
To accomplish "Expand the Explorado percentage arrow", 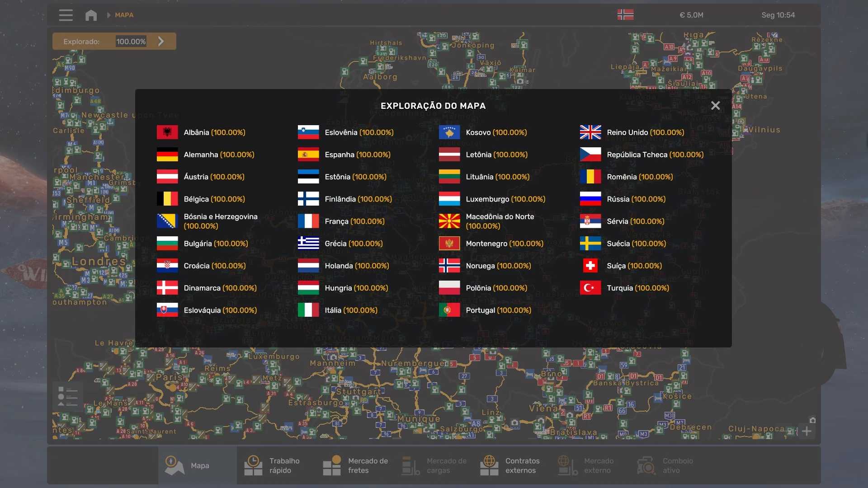I will click(x=161, y=41).
